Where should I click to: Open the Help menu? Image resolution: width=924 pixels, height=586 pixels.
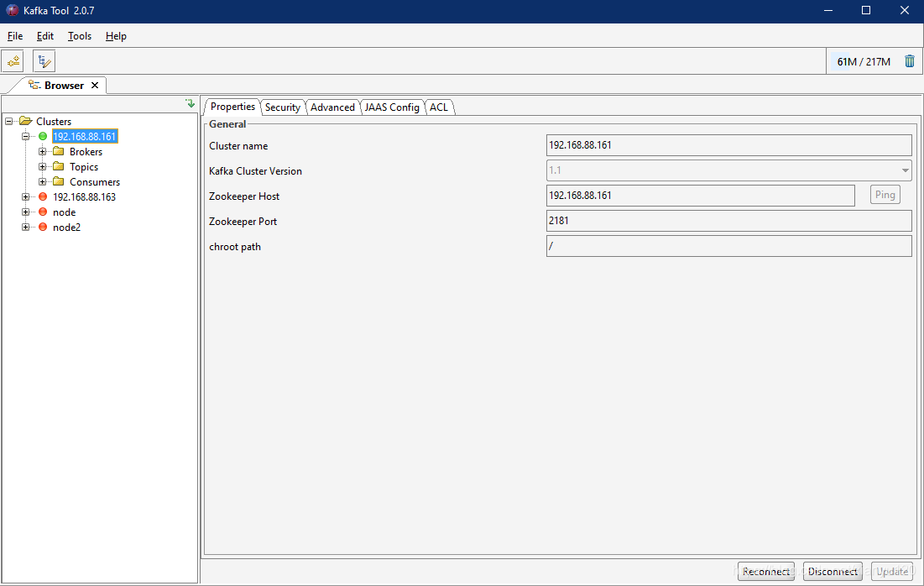point(116,36)
